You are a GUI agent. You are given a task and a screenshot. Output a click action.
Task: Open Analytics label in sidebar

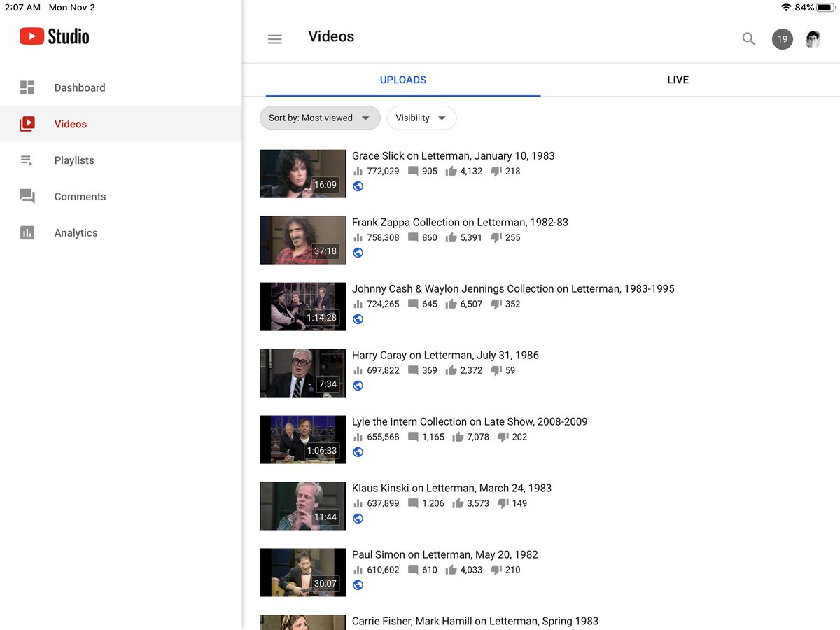click(x=76, y=233)
